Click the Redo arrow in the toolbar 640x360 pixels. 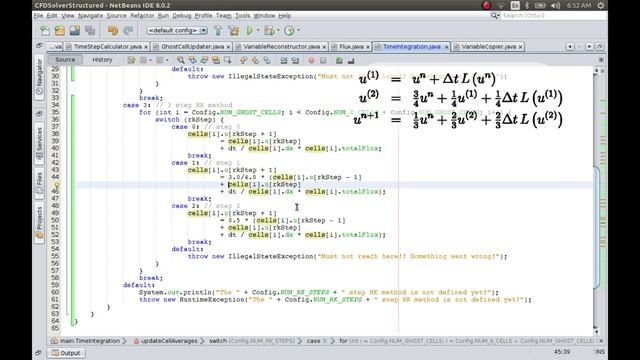pos(128,31)
